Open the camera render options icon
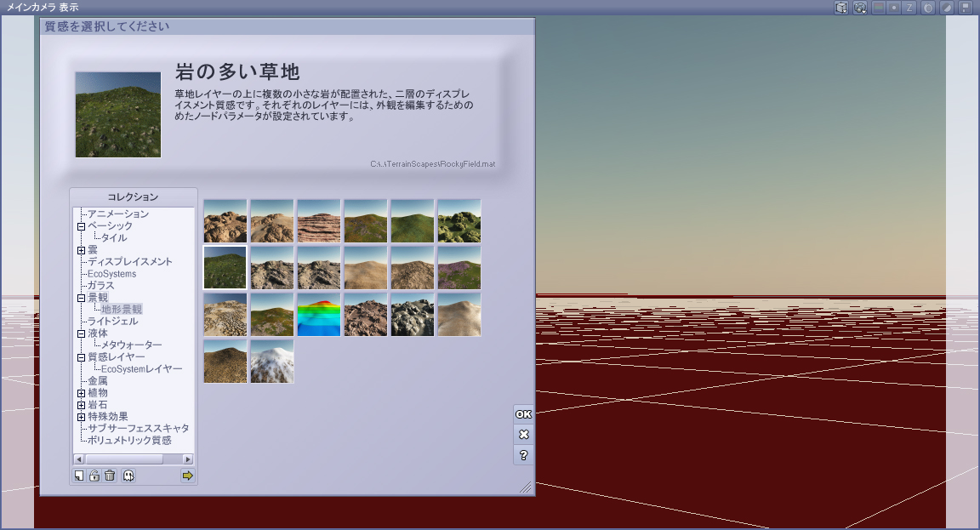The image size is (980, 530). (x=861, y=8)
